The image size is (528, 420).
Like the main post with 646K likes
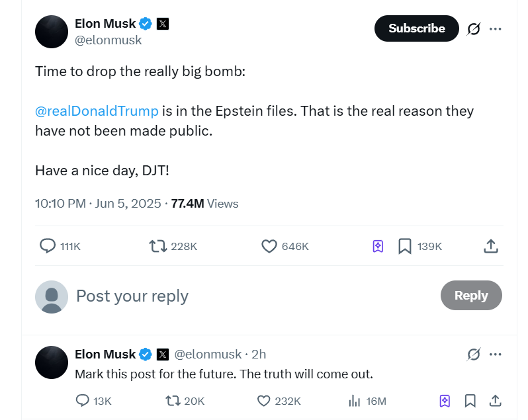269,246
